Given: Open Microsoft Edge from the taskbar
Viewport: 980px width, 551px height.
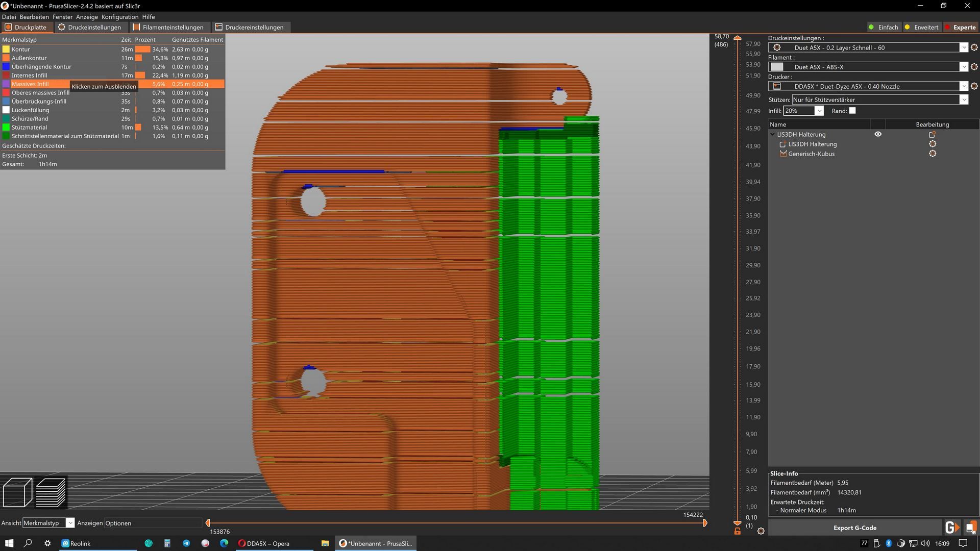Looking at the screenshot, I should pos(224,543).
